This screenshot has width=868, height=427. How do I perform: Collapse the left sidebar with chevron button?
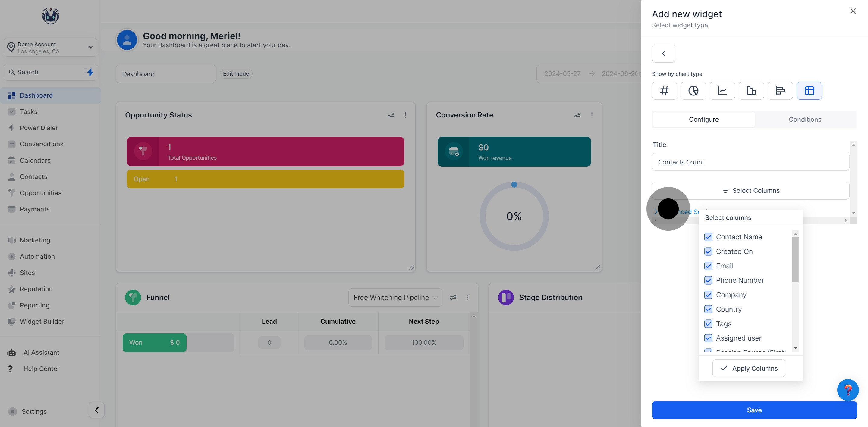pos(96,410)
